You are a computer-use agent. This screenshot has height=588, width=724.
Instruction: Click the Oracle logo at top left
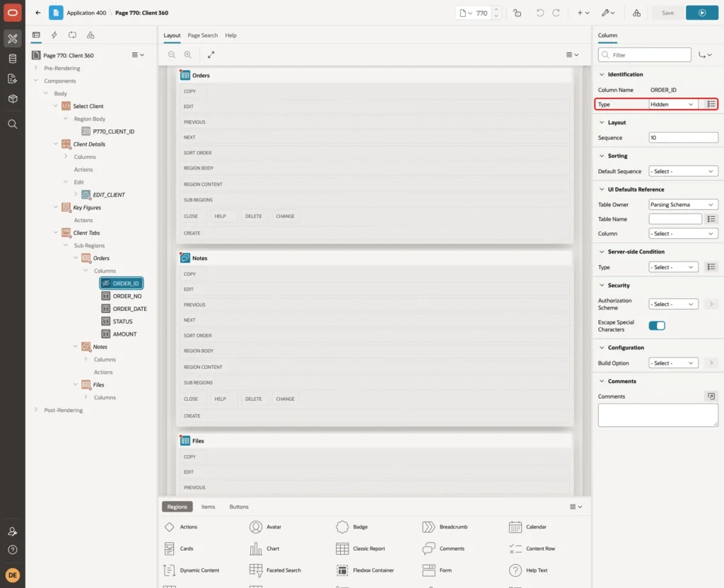click(x=13, y=13)
